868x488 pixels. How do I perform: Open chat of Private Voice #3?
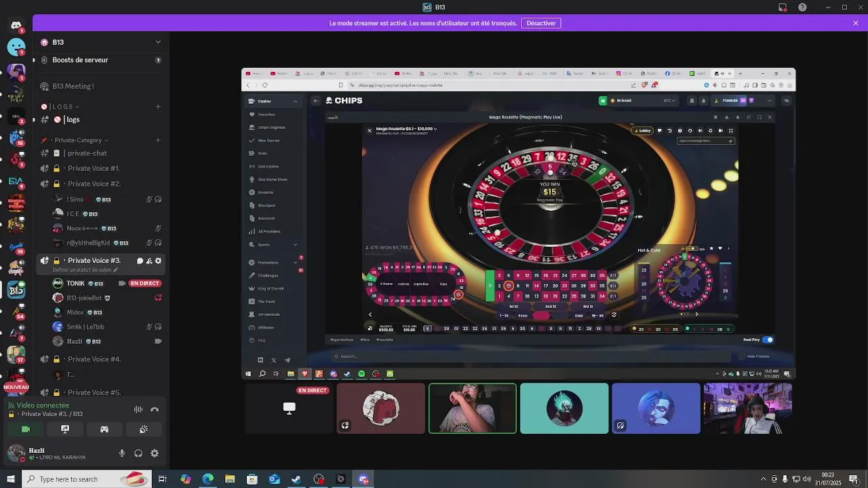tap(140, 261)
